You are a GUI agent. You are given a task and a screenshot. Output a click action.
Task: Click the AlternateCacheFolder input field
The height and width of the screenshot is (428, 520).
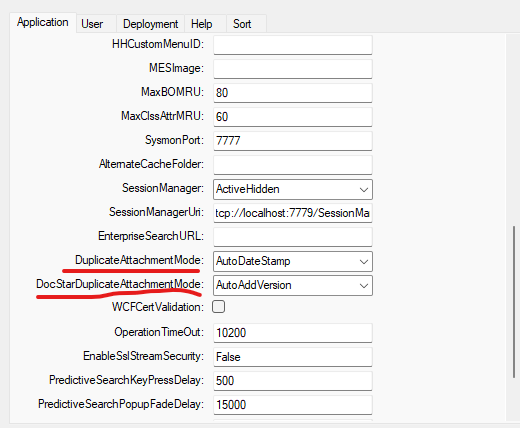(x=293, y=165)
